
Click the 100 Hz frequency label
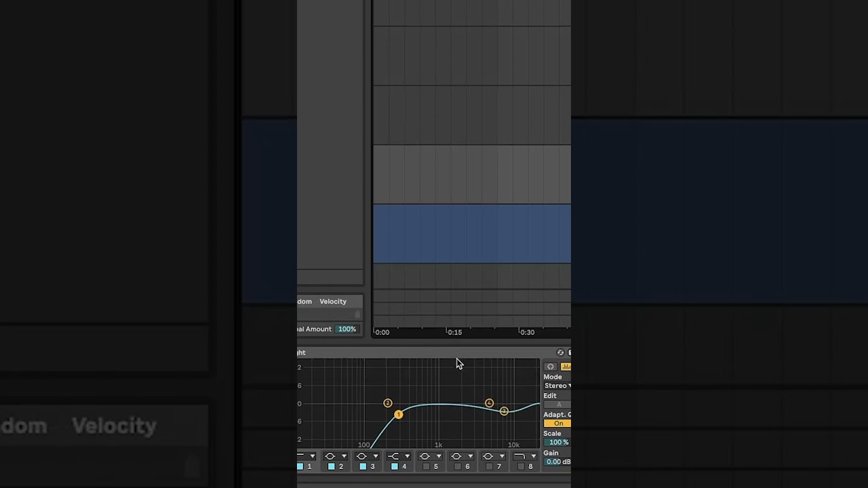click(364, 445)
